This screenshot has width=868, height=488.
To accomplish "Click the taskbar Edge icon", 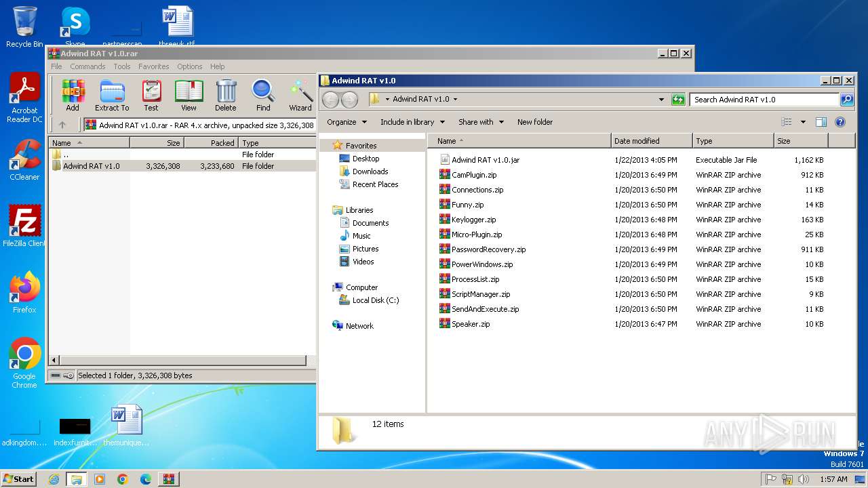I will [145, 479].
